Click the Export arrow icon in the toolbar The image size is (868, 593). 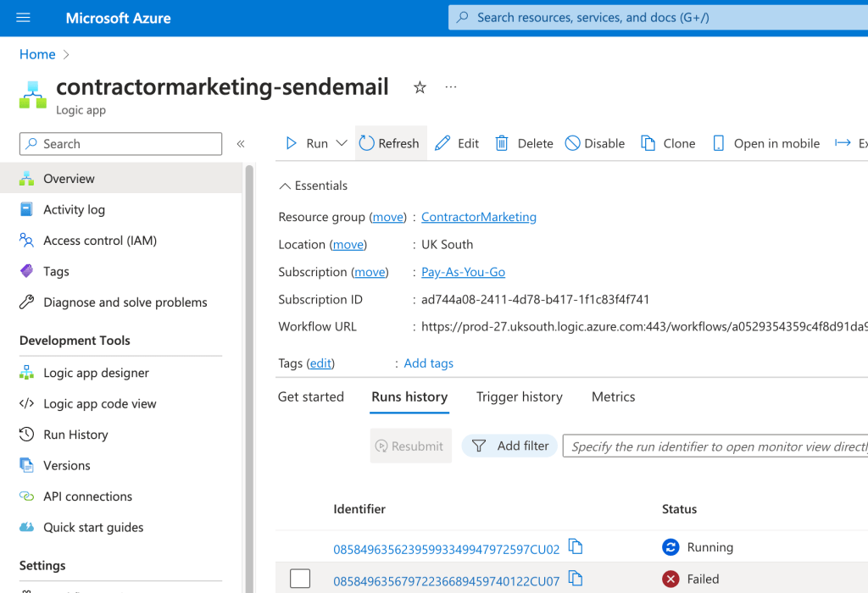tap(843, 143)
